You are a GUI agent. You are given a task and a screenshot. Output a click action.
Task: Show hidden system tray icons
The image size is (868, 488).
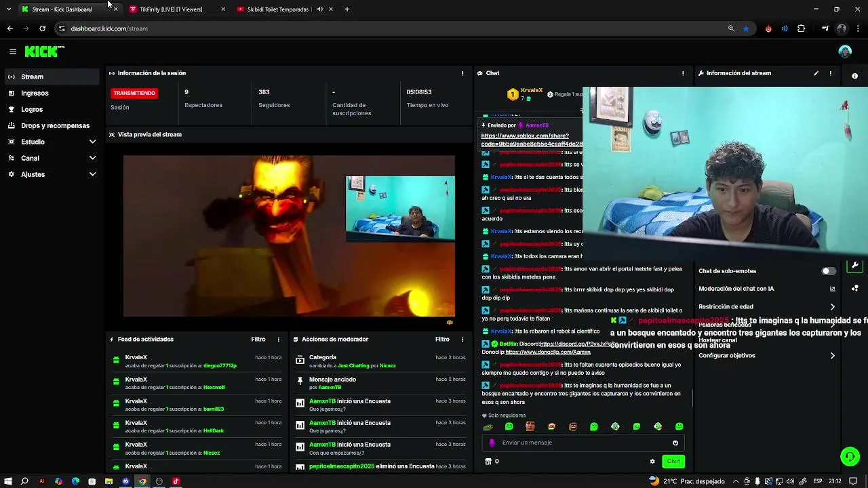[x=736, y=481]
